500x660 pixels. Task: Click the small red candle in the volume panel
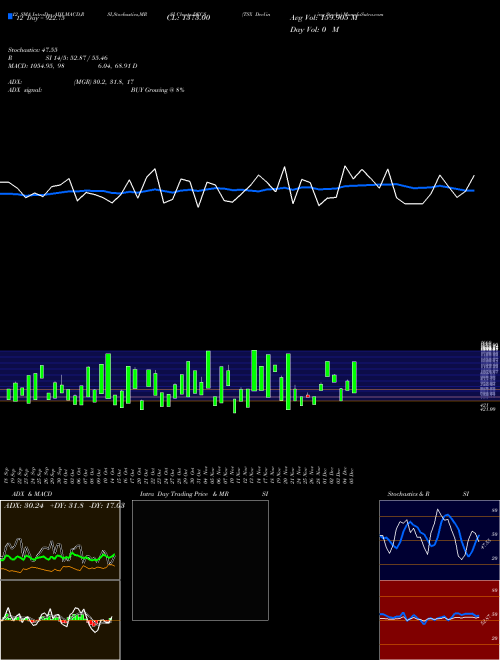[308, 396]
